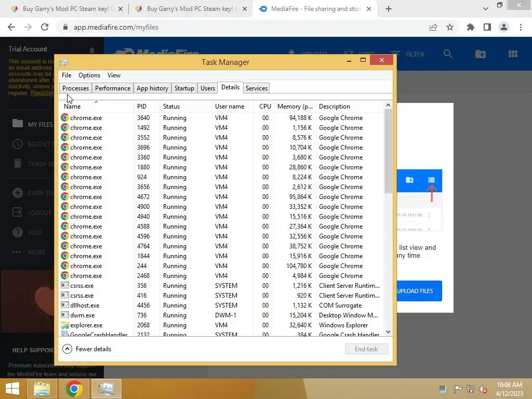The height and width of the screenshot is (399, 532).
Task: Click the scroll down arrow in process list
Action: [388, 332]
